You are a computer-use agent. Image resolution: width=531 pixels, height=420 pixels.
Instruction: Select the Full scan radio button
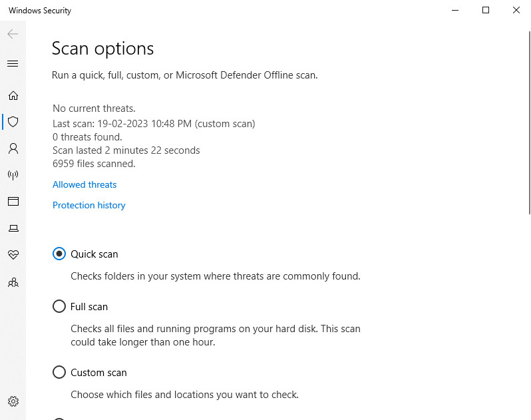pyautogui.click(x=59, y=306)
